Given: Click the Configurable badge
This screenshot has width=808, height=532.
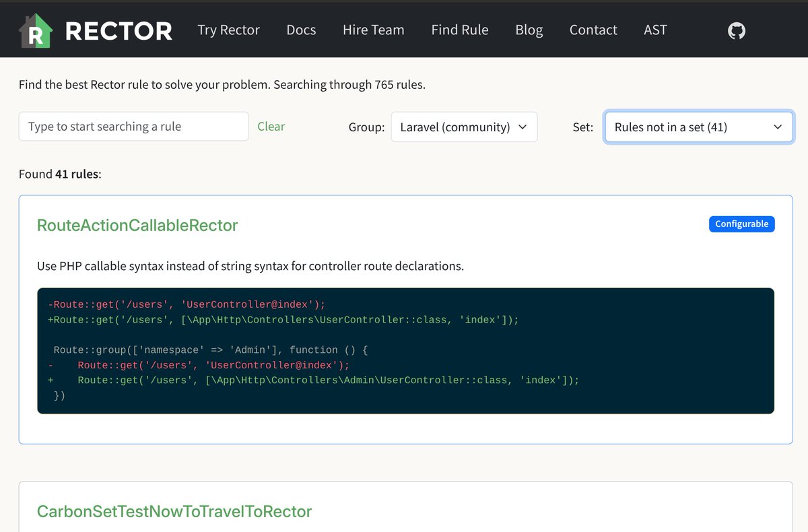Looking at the screenshot, I should [742, 224].
